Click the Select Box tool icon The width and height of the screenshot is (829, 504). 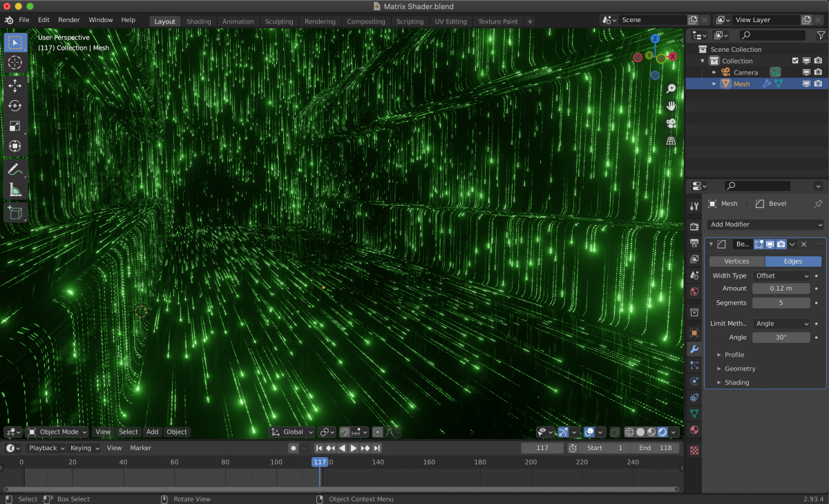click(x=15, y=42)
